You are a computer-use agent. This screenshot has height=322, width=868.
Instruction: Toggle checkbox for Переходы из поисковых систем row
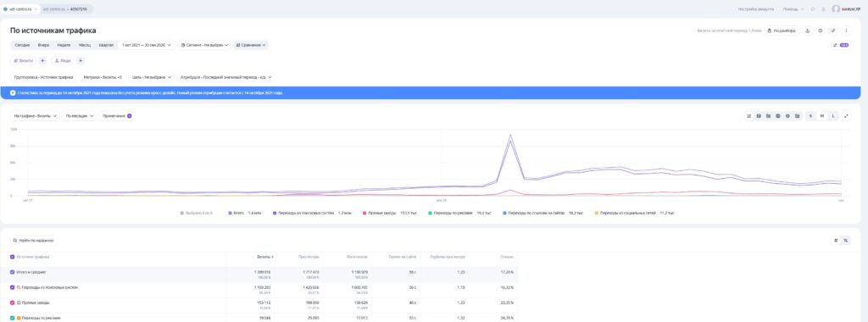coord(12,288)
